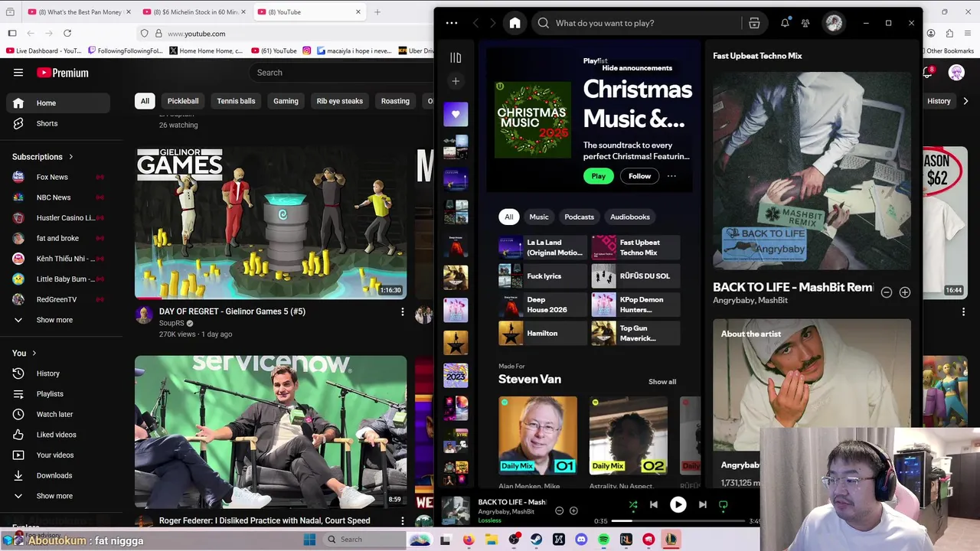980x551 pixels.
Task: Open Spotify profile avatar menu
Action: [x=834, y=23]
